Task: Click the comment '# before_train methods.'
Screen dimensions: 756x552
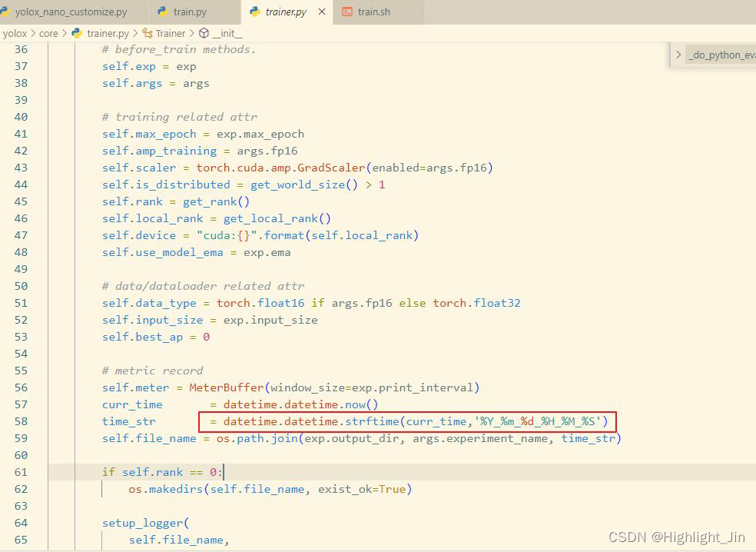Action: pyautogui.click(x=179, y=50)
